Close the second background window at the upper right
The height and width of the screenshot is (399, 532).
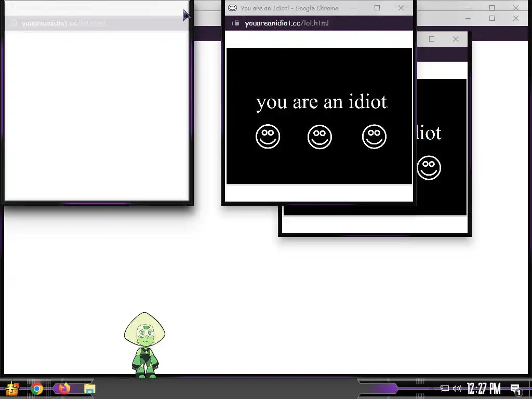point(516,18)
